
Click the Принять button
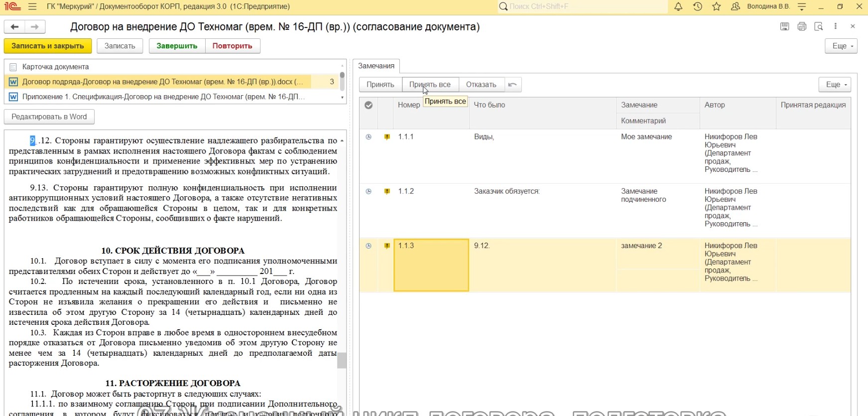tap(380, 85)
